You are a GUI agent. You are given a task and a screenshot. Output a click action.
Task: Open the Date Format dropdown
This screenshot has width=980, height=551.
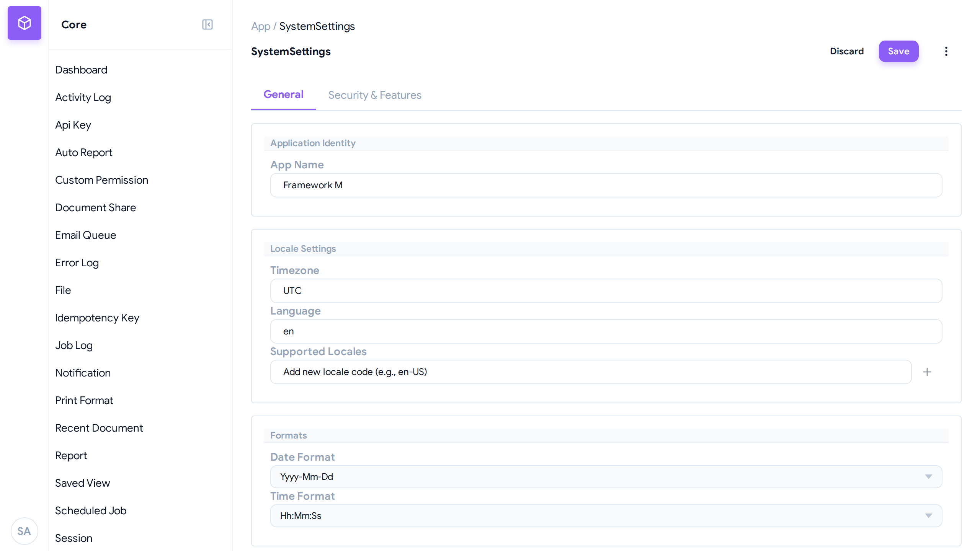606,477
